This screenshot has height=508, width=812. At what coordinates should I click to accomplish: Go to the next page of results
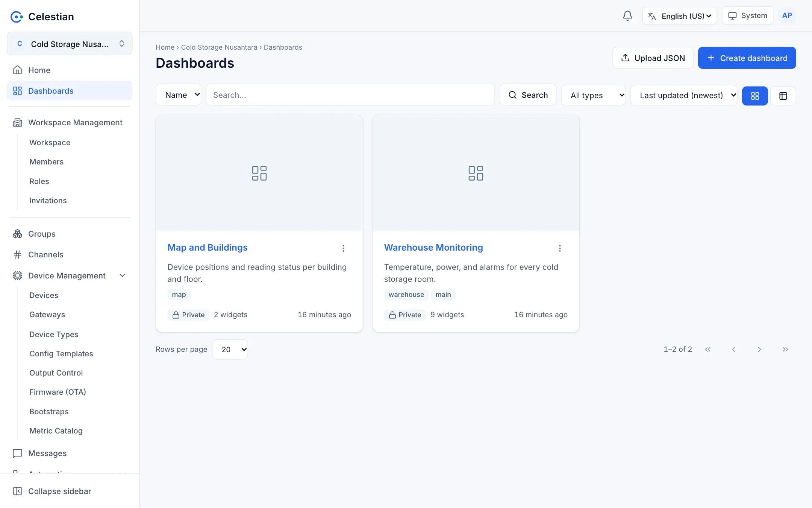[x=759, y=350]
